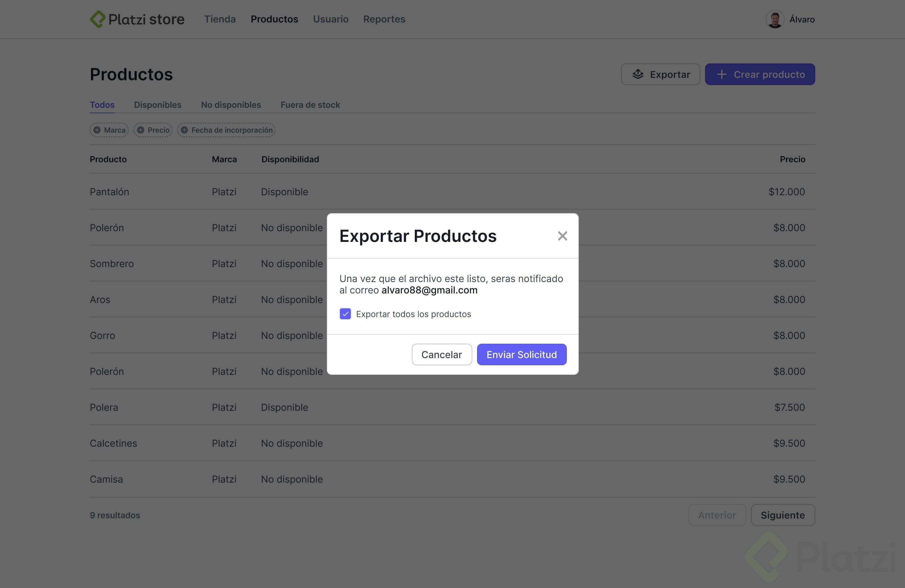Click the Exportar button with layers icon
This screenshot has width=905, height=588.
pyautogui.click(x=660, y=75)
